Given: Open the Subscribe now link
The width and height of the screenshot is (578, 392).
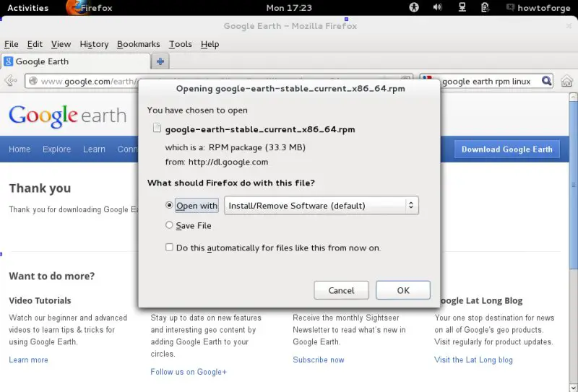Looking at the screenshot, I should [x=319, y=360].
